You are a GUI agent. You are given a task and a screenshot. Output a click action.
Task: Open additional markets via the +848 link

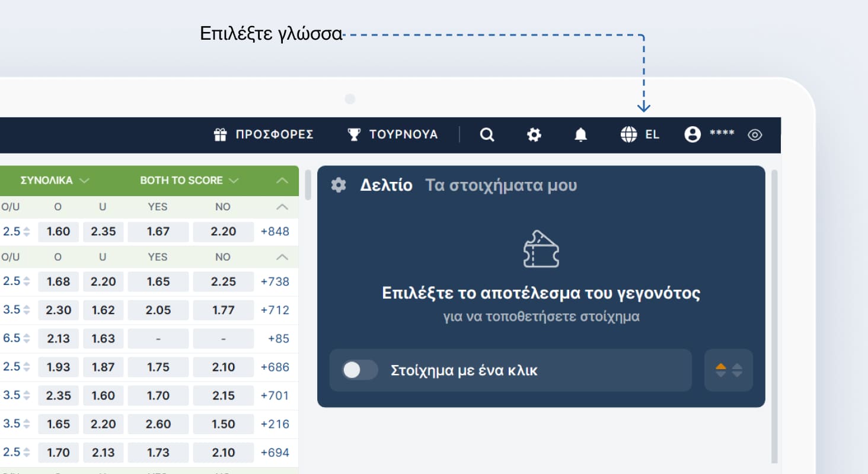tap(275, 232)
